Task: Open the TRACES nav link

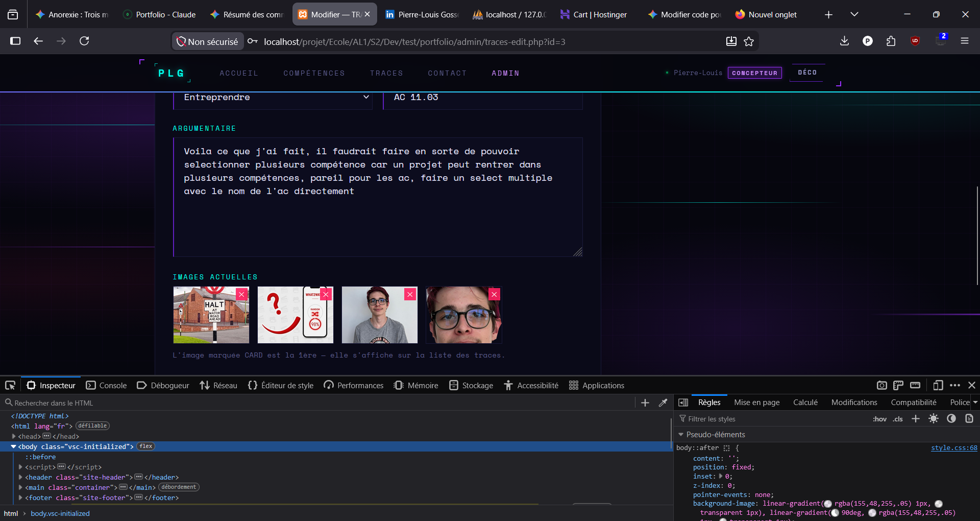Action: [386, 73]
